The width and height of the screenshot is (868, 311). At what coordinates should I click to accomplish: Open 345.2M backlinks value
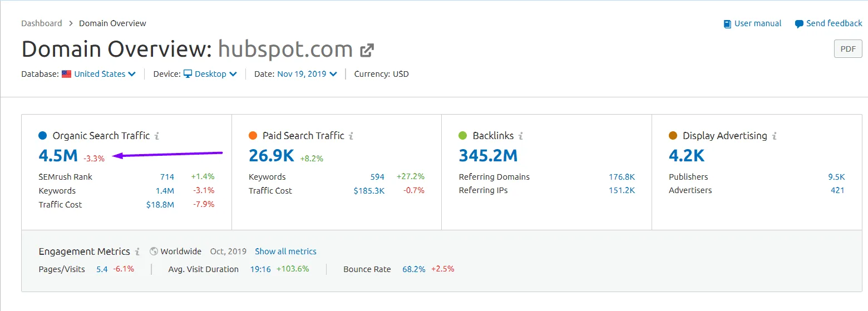click(488, 156)
